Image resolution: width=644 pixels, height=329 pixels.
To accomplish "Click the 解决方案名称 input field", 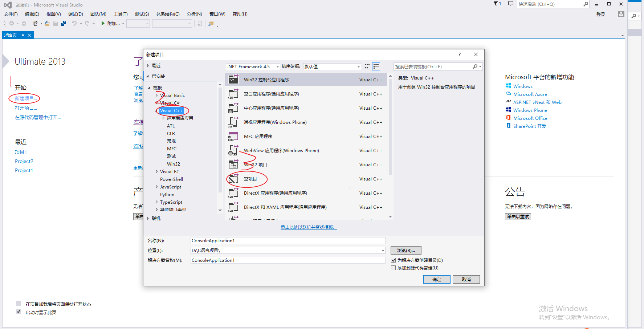I will [x=288, y=260].
